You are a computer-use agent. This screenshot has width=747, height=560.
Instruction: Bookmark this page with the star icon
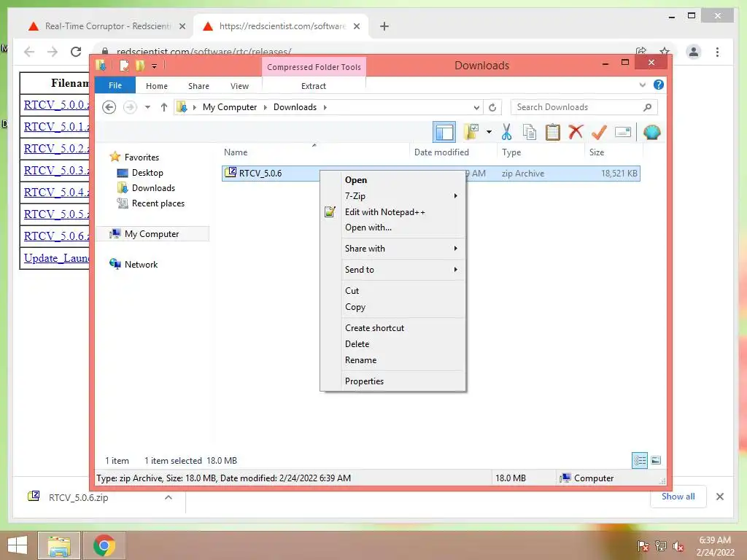(665, 51)
